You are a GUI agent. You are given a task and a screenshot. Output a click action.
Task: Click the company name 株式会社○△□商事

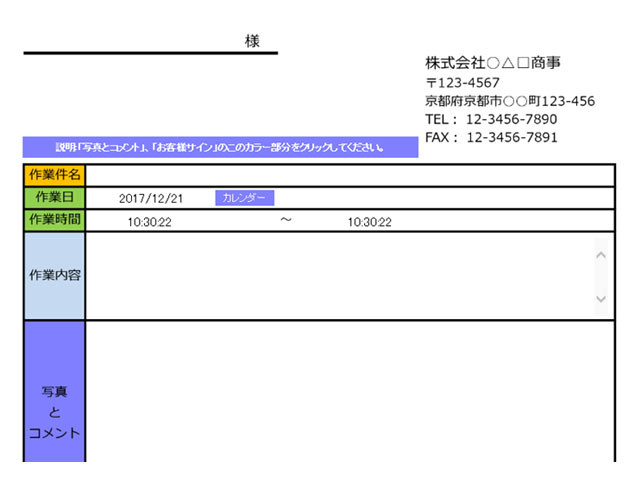[493, 63]
